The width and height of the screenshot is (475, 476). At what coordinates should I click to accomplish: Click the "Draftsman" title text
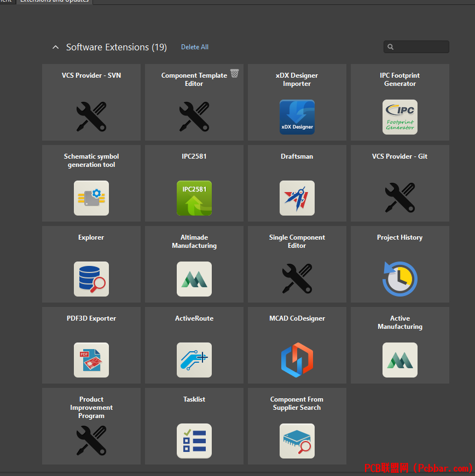pos(297,156)
